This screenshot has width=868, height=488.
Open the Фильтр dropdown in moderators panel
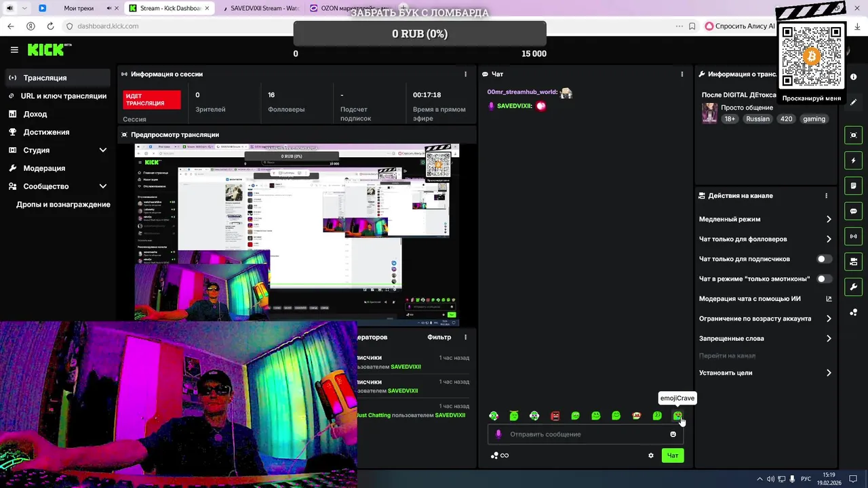pyautogui.click(x=439, y=337)
